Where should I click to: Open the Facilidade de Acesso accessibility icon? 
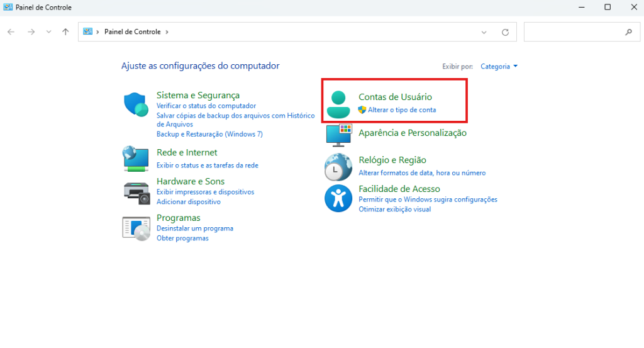338,198
